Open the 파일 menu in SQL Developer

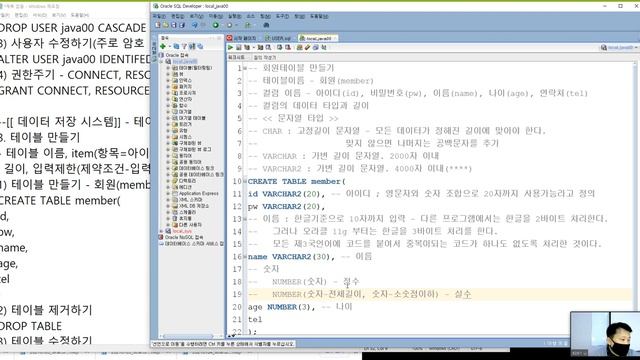[x=159, y=16]
